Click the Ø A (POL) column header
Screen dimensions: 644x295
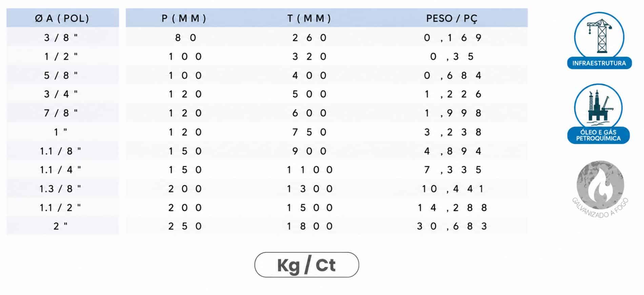(63, 18)
